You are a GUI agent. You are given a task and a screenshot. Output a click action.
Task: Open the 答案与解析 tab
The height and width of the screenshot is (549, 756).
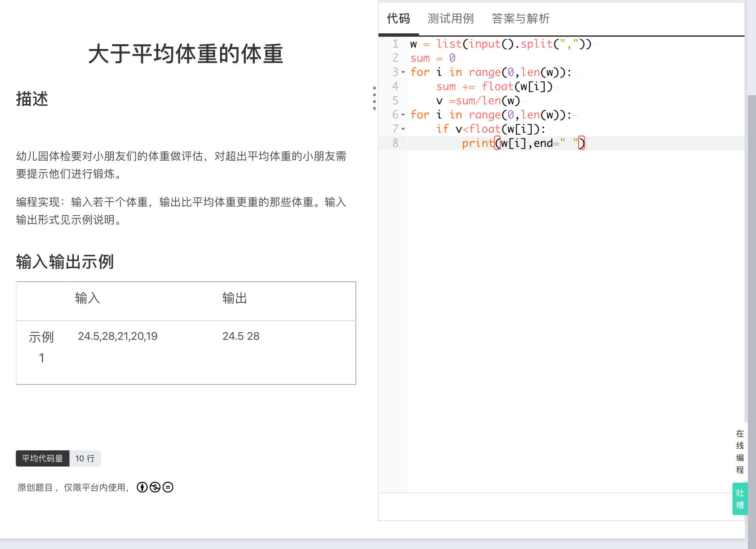(x=520, y=18)
